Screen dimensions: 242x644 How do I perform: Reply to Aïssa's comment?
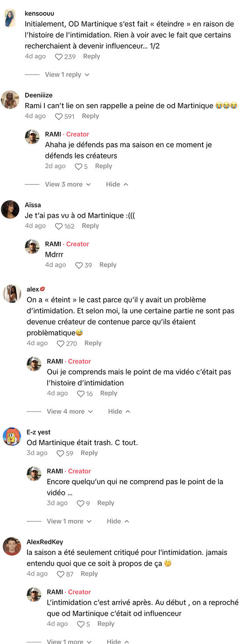(90, 226)
